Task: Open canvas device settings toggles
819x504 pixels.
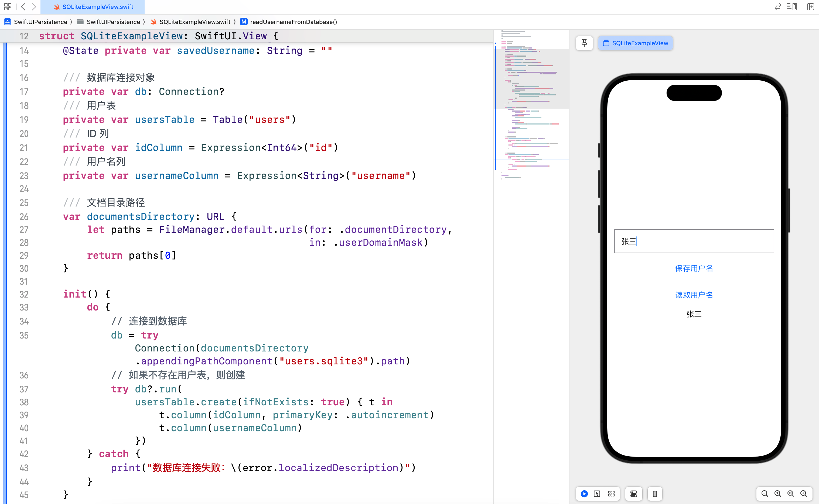Action: pyautogui.click(x=633, y=494)
